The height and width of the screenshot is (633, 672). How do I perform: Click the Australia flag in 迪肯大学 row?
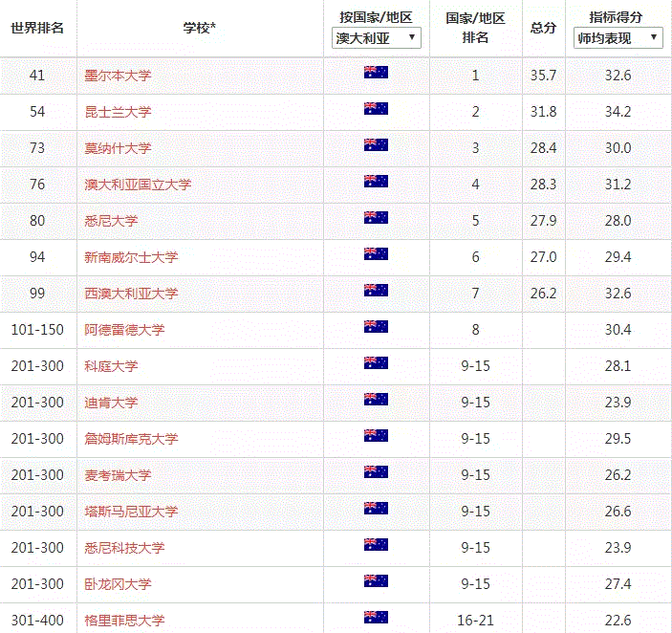click(376, 399)
